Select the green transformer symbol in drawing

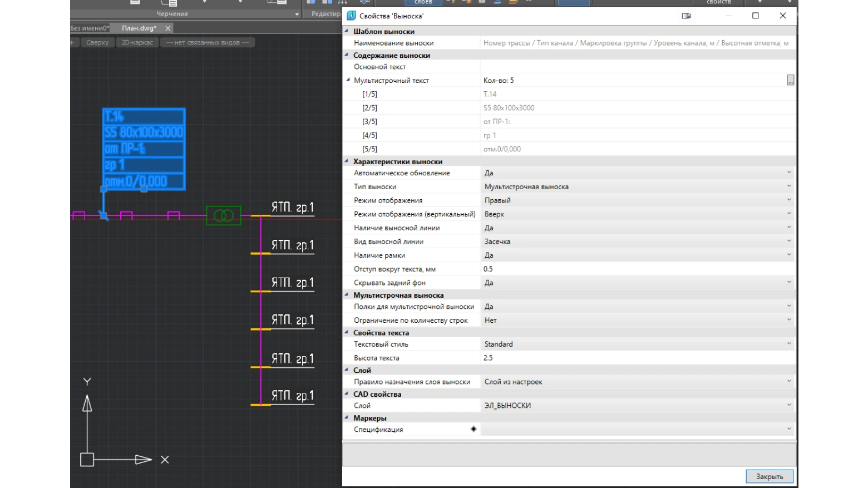224,215
